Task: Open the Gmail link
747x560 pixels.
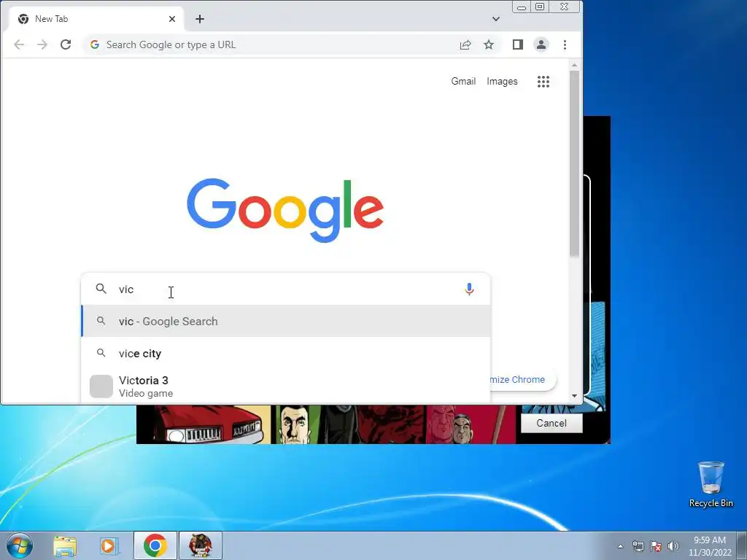Action: (463, 82)
